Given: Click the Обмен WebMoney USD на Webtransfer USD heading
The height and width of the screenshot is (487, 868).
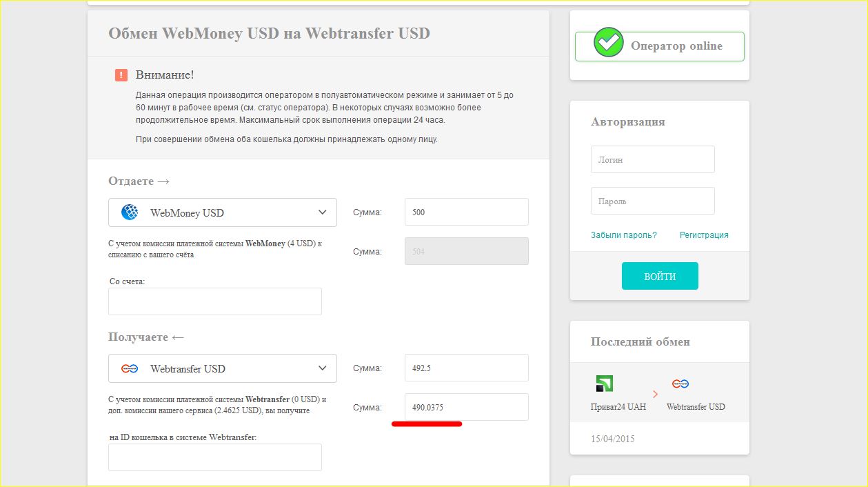Looking at the screenshot, I should [x=269, y=33].
